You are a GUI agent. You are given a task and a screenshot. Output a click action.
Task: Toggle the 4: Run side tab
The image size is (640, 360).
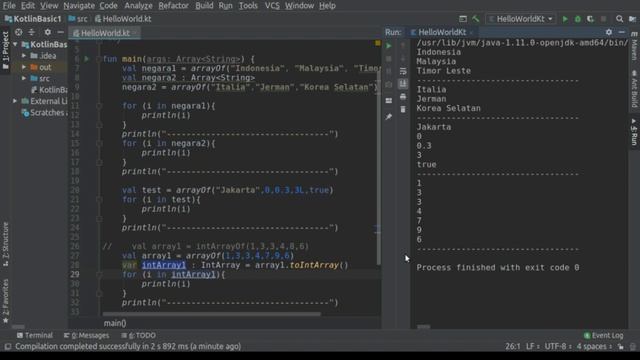[x=634, y=132]
